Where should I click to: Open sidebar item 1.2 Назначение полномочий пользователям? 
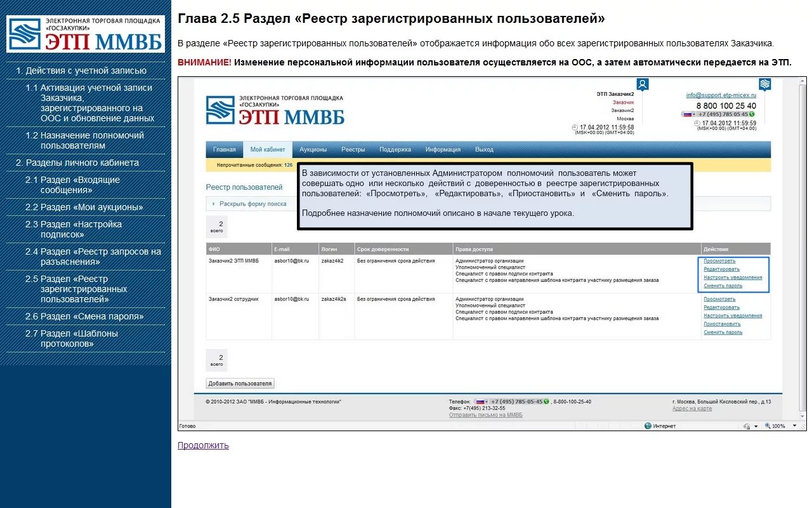[x=85, y=140]
